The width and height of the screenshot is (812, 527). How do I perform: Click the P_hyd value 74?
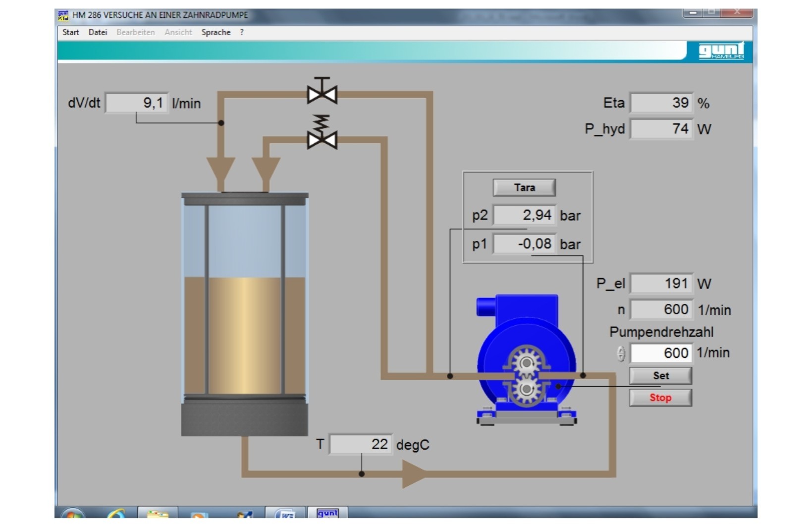pos(661,129)
